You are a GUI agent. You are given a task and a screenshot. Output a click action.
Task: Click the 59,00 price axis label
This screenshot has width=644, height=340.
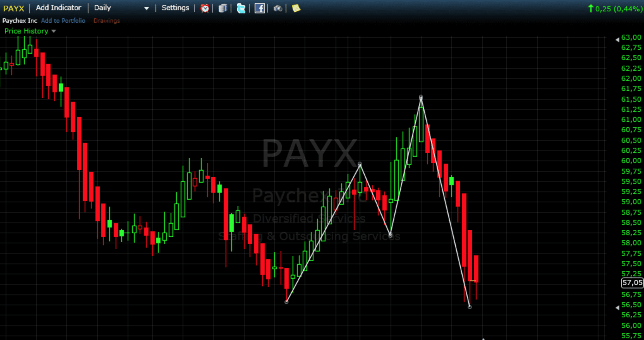tap(631, 202)
